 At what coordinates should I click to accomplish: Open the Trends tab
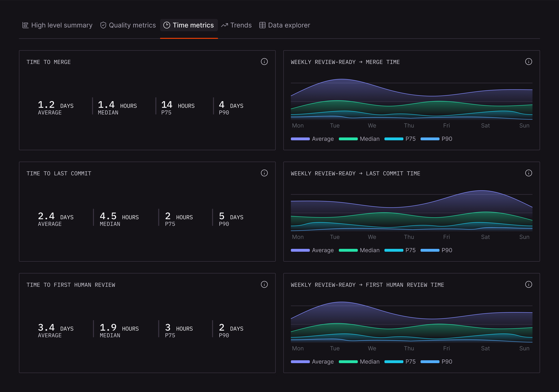tap(236, 25)
